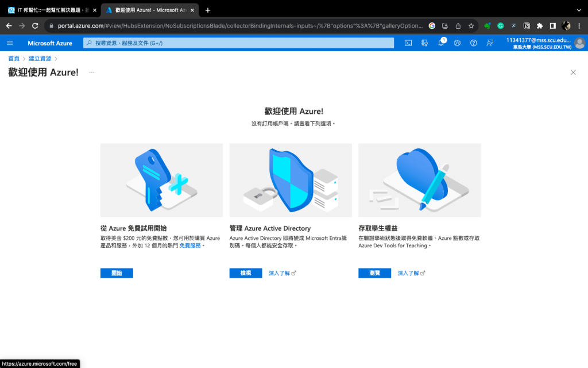Open the Azure portal hamburger menu
The image size is (588, 368).
click(10, 43)
